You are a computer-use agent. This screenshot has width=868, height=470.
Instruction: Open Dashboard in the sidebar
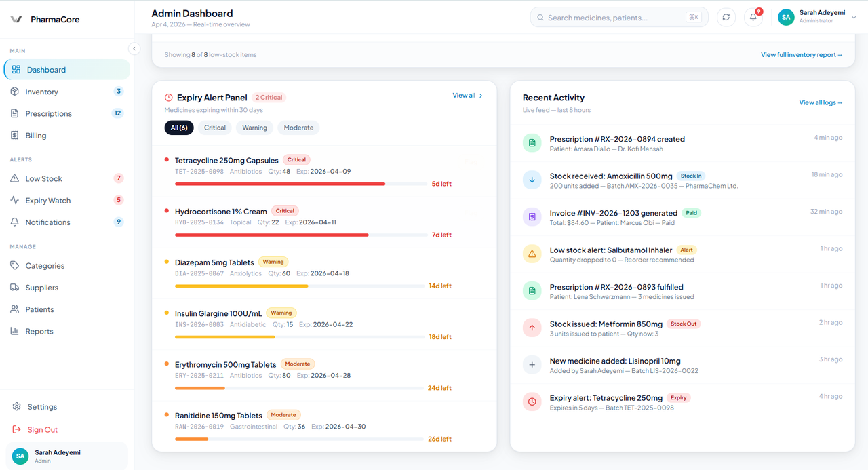(x=67, y=70)
